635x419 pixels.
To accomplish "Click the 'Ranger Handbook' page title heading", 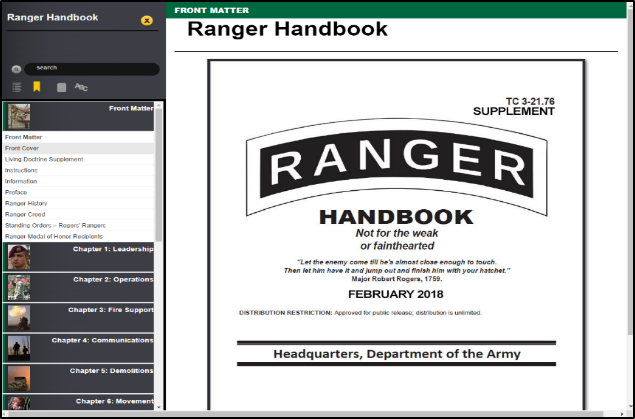I will pos(287,29).
